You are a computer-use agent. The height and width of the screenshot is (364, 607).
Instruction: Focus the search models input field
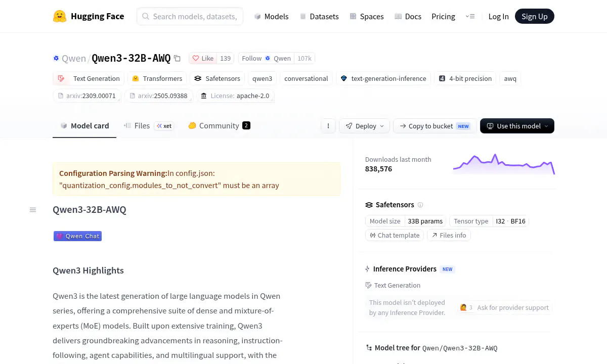pyautogui.click(x=190, y=16)
